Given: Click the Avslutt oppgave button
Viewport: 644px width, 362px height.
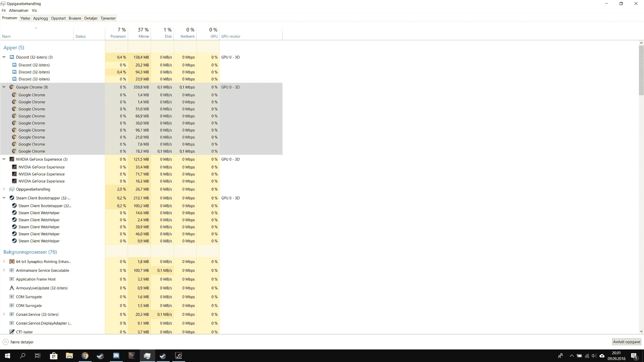Looking at the screenshot, I should point(626,342).
